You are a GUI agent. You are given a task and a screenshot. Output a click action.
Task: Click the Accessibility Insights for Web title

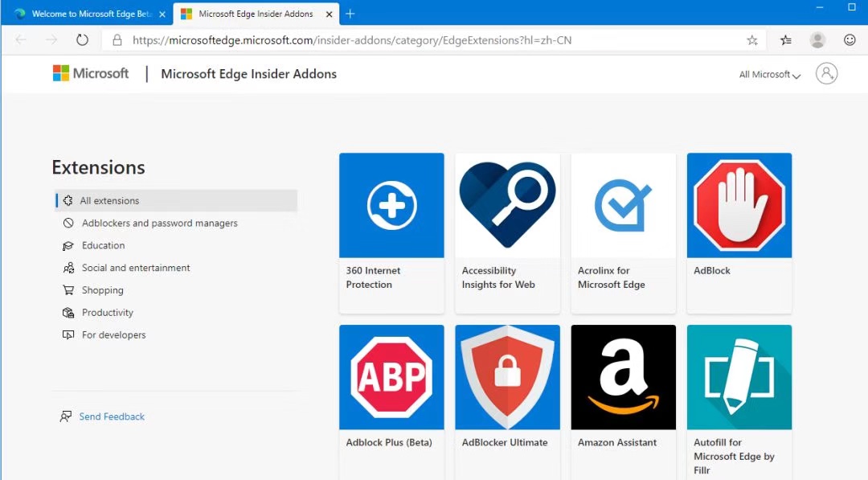click(499, 277)
